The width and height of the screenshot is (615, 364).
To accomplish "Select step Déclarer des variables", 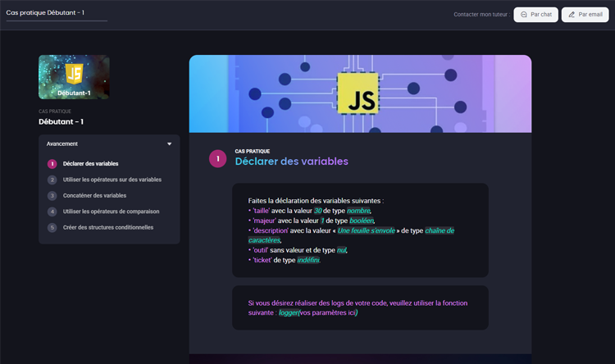I will coord(90,164).
